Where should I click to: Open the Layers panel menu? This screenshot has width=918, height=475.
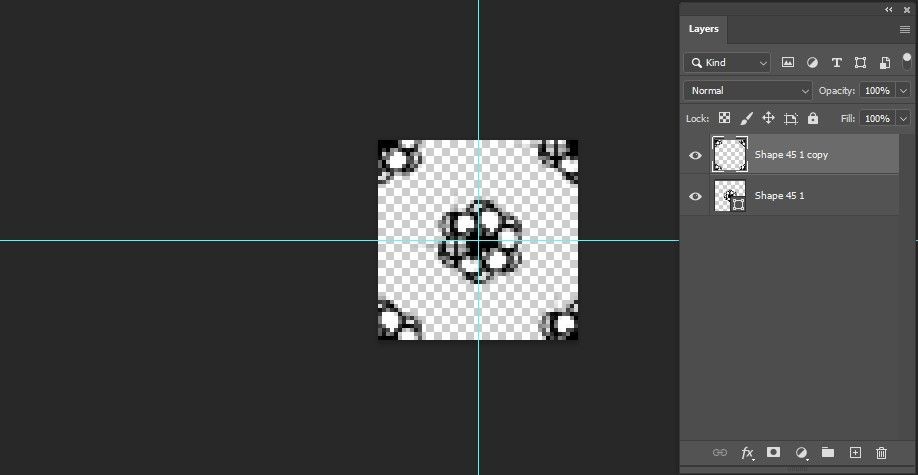click(905, 30)
